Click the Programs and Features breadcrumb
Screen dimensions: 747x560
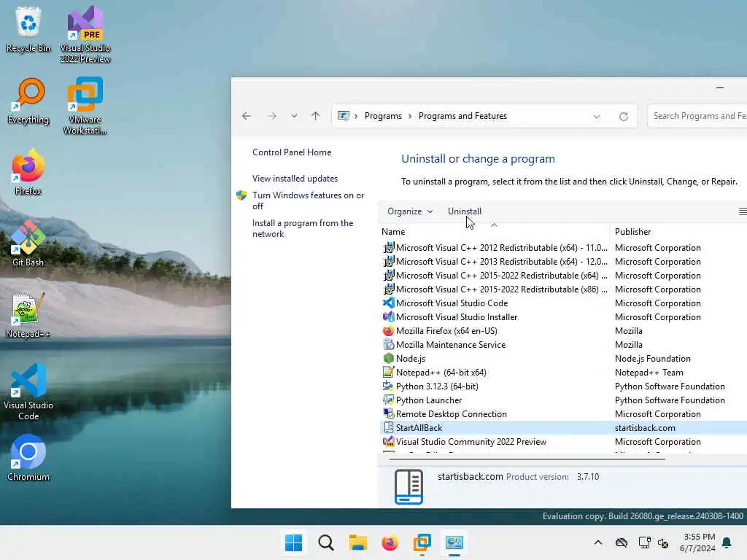point(462,116)
